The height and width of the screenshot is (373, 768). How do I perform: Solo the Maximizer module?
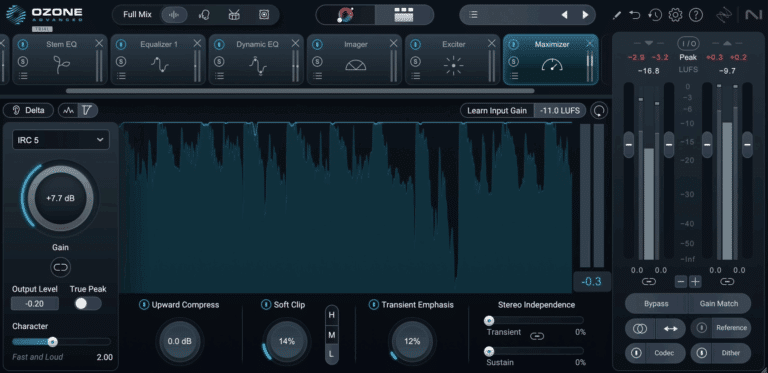(x=513, y=62)
